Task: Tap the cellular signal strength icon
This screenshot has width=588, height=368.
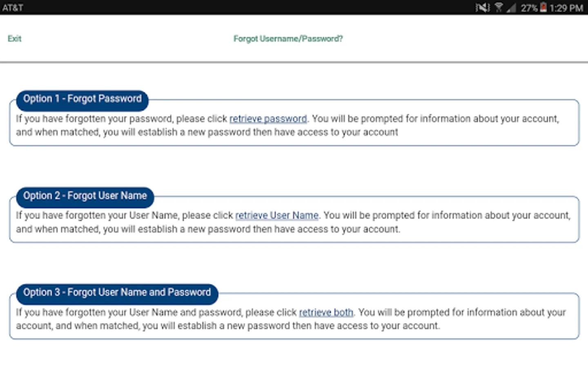Action: [x=511, y=7]
